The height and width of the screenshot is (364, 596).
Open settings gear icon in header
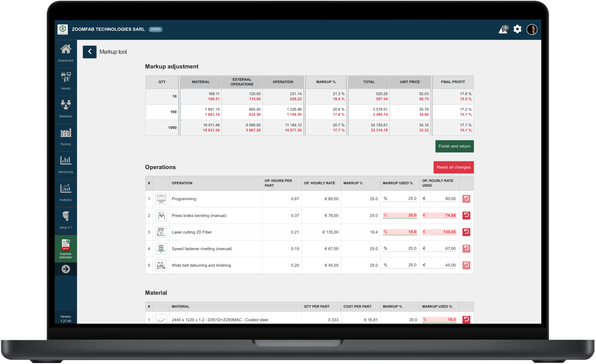517,29
